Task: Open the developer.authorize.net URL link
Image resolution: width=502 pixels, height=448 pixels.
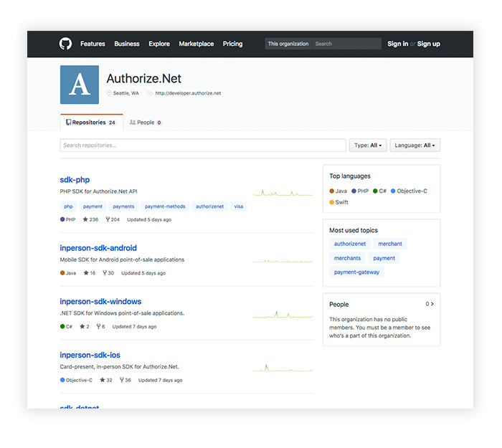Action: [x=188, y=93]
